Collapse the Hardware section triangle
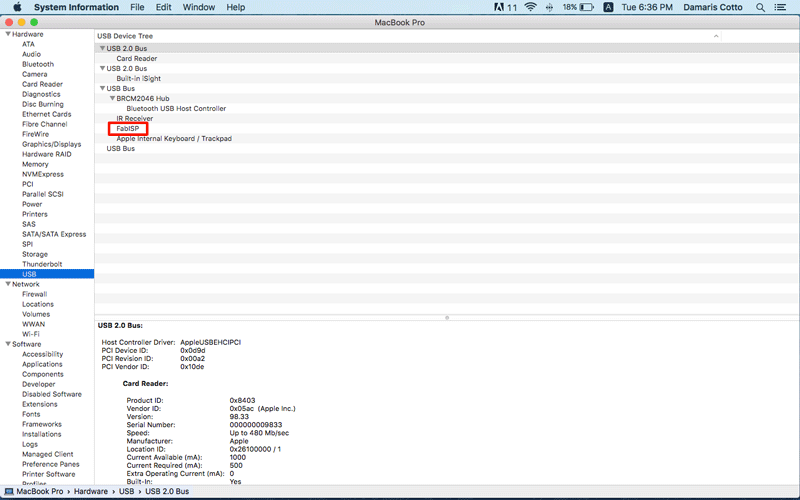 pyautogui.click(x=8, y=34)
